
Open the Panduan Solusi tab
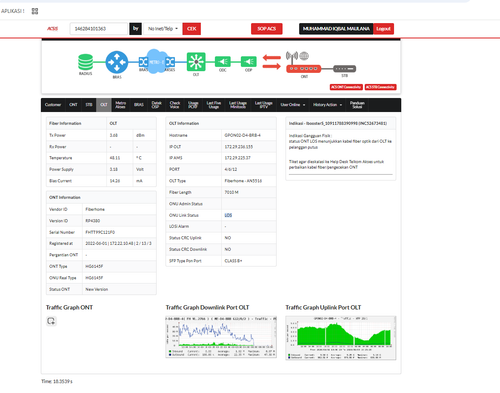(357, 105)
